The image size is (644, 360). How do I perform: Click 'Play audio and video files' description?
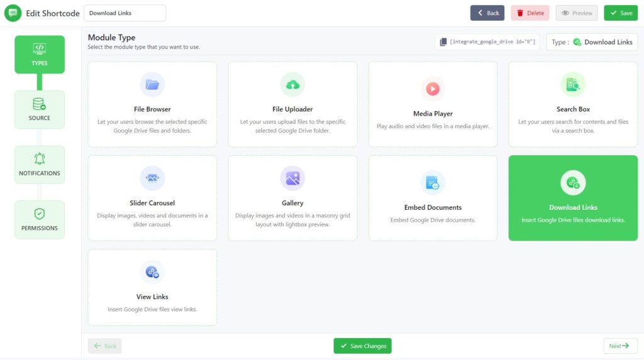(433, 126)
